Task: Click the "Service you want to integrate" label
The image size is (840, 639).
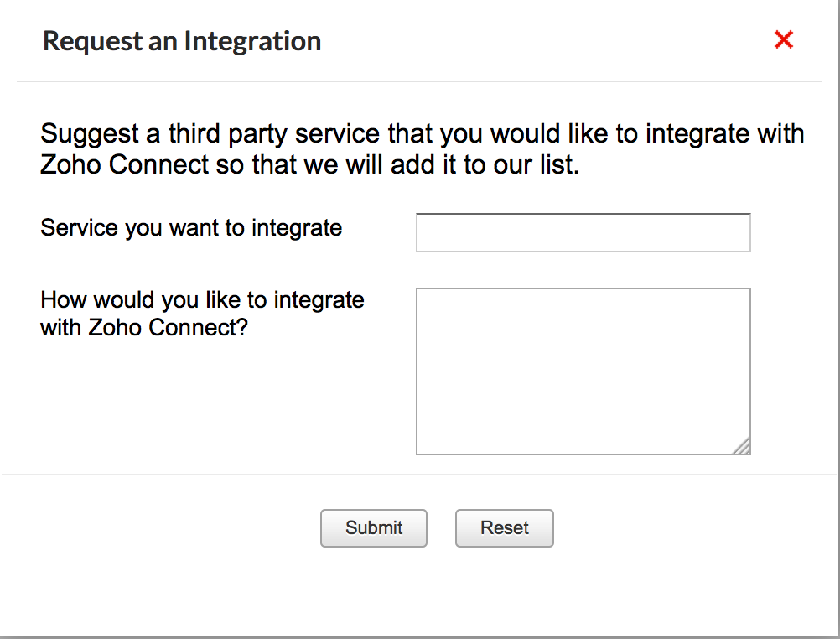Action: click(191, 227)
